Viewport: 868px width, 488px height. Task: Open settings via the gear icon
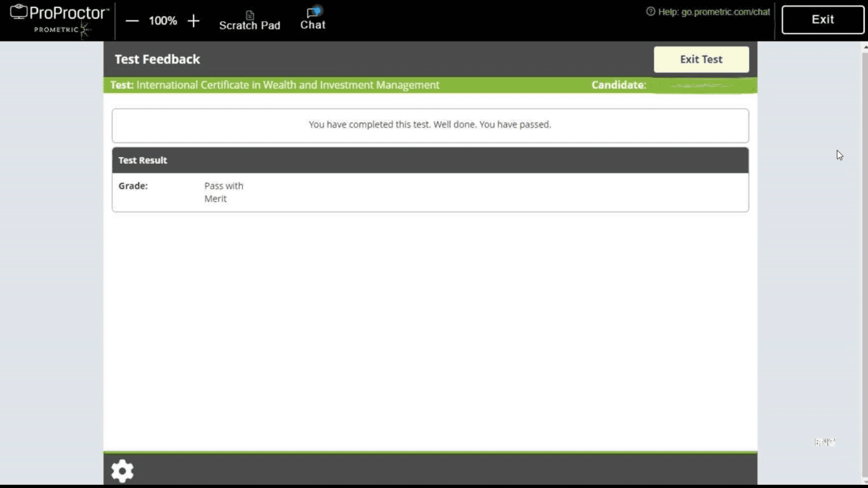pyautogui.click(x=122, y=471)
